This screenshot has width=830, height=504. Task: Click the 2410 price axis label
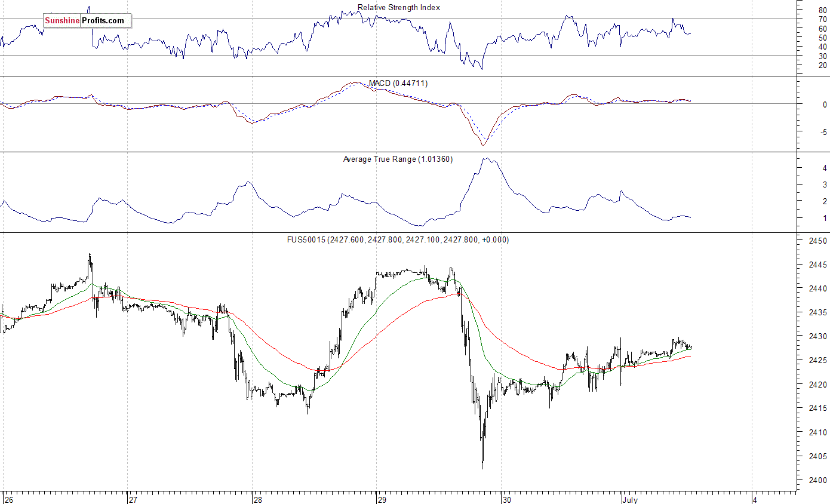coord(818,432)
